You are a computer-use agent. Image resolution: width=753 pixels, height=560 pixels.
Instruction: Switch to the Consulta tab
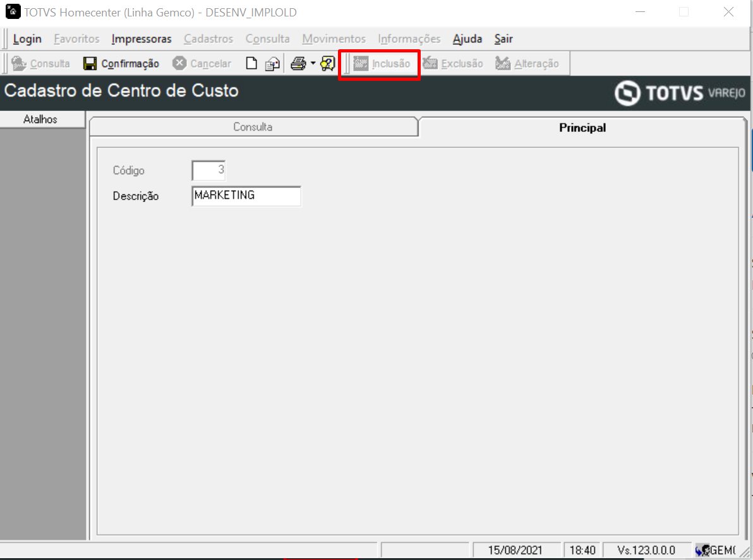(x=253, y=127)
